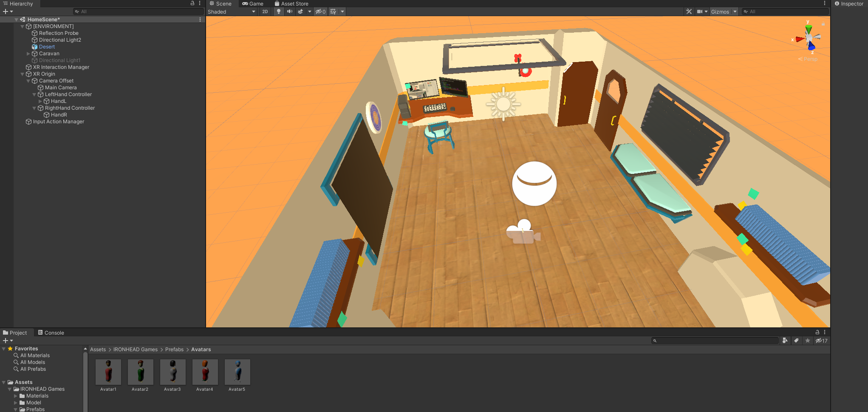Click the search by label tag icon
The width and height of the screenshot is (868, 412).
click(797, 341)
